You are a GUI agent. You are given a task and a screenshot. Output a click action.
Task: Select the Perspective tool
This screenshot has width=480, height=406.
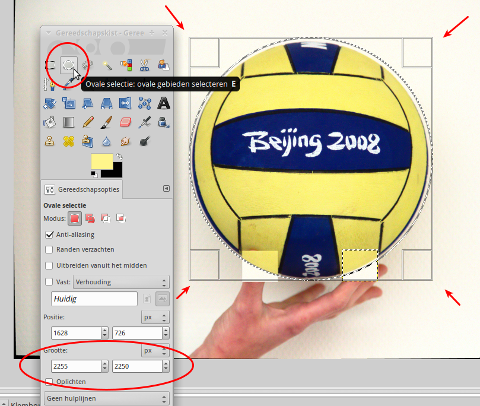[x=107, y=103]
